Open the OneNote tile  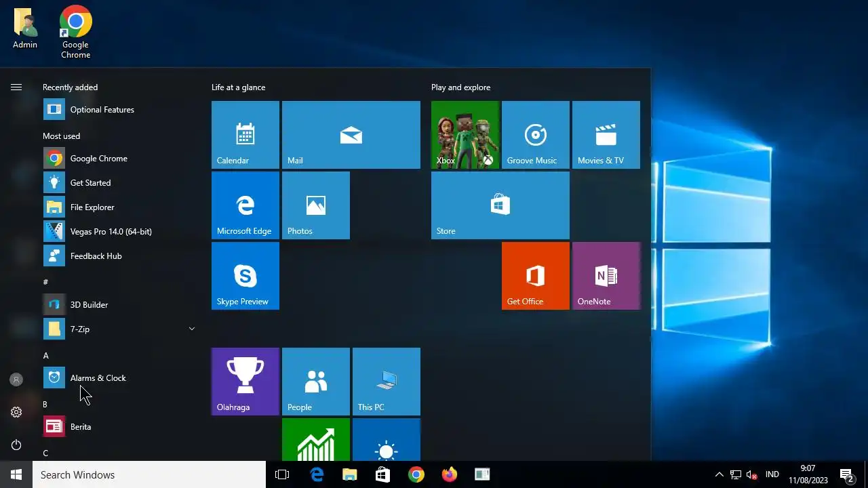pos(606,276)
